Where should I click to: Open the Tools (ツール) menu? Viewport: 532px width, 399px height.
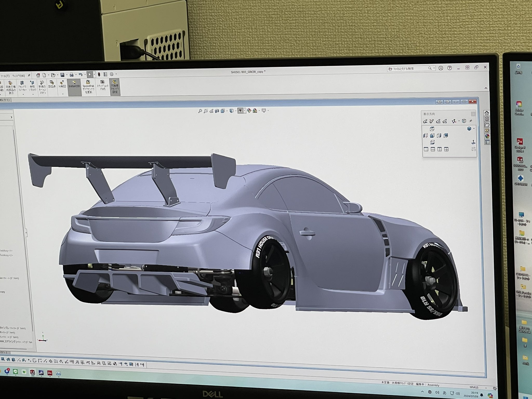pos(5,76)
